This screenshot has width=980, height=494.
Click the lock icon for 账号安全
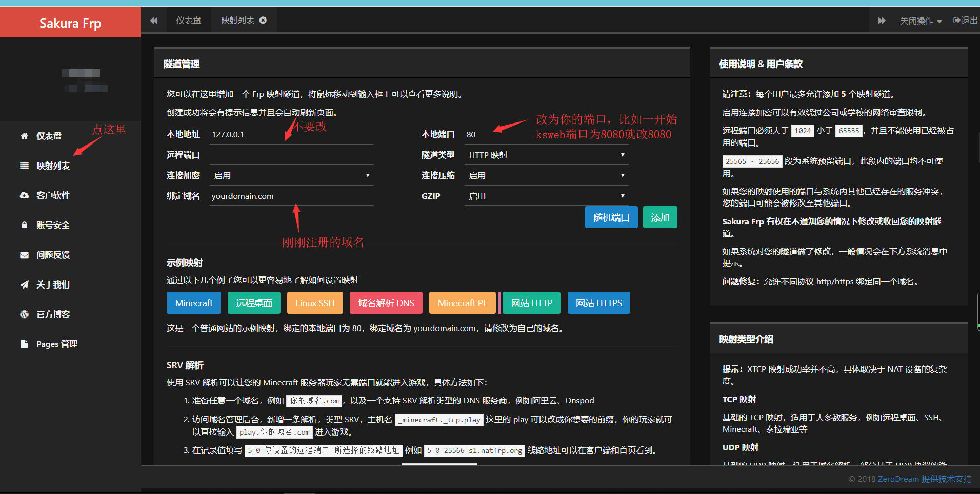point(24,225)
